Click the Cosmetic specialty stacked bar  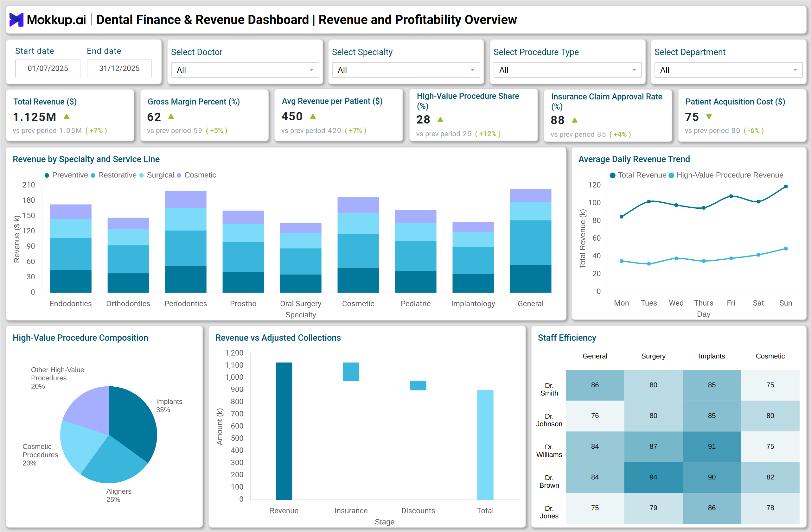click(x=358, y=245)
